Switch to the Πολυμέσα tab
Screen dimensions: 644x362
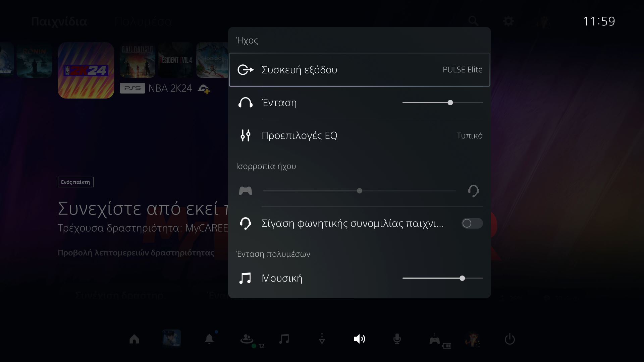click(143, 21)
